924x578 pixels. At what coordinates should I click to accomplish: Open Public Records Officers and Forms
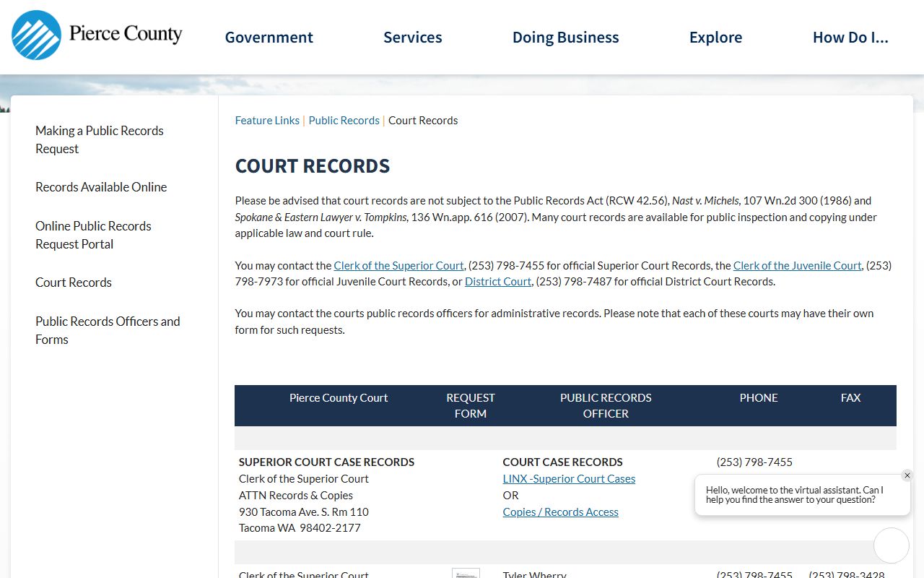point(108,330)
